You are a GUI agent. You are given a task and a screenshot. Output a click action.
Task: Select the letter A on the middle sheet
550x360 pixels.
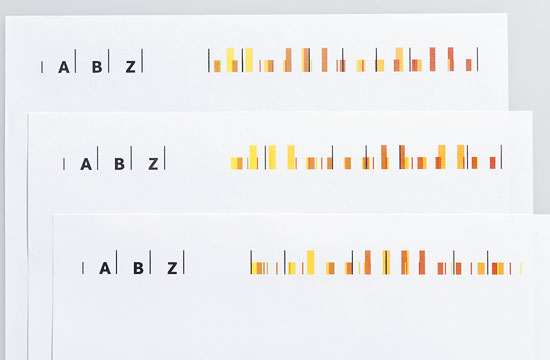tap(86, 164)
